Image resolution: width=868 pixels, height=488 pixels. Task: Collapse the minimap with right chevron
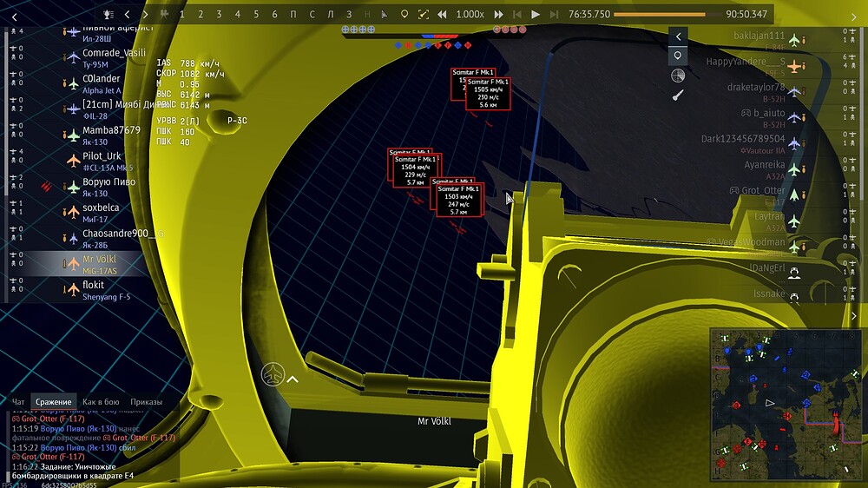853,316
